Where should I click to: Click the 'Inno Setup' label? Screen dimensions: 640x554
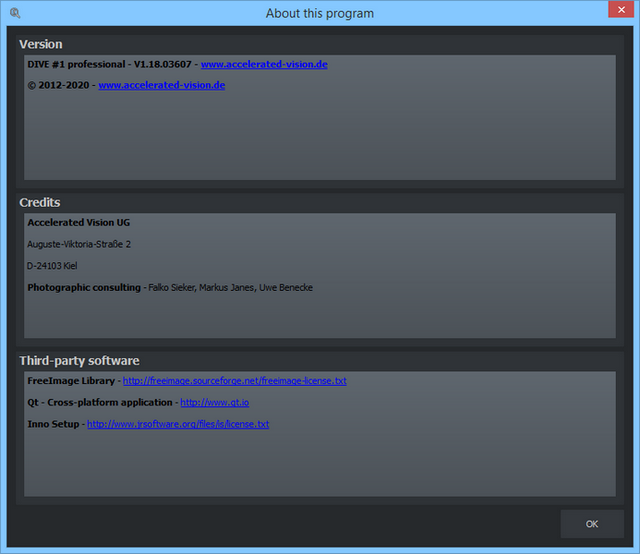[53, 424]
